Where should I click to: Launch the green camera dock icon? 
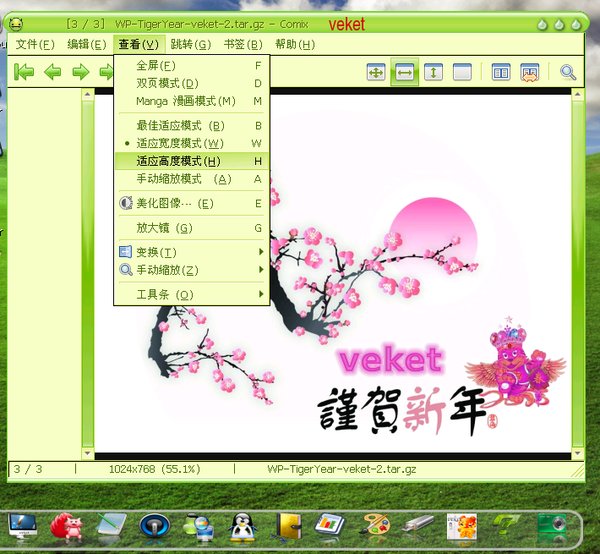tap(552, 526)
